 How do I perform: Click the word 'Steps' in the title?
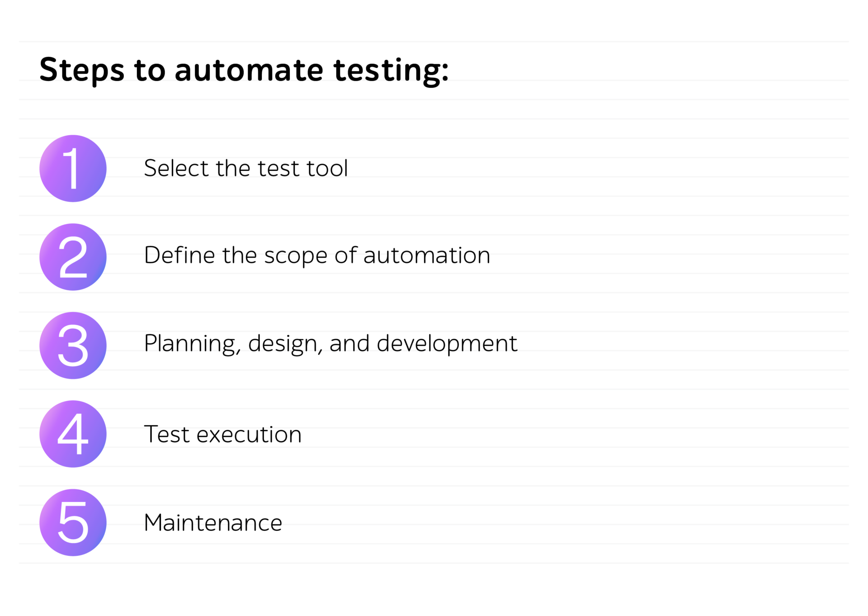[x=82, y=71]
